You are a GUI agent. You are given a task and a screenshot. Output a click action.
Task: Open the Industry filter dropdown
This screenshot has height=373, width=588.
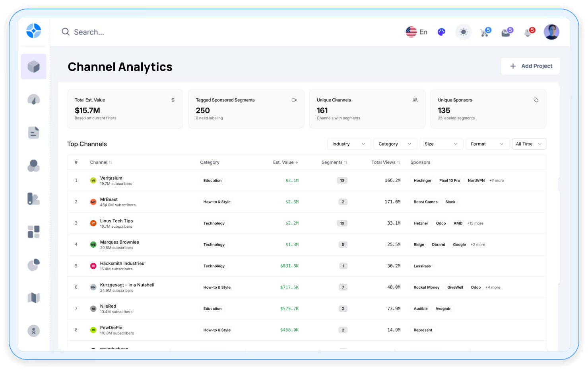coord(349,144)
